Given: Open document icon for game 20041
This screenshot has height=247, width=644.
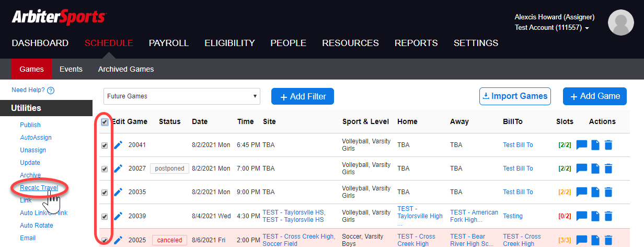Looking at the screenshot, I should click(x=596, y=145).
